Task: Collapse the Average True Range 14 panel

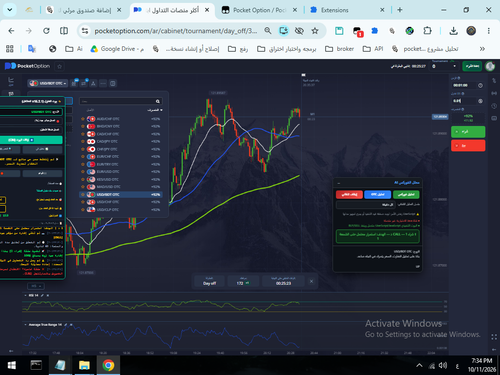Action: click(x=26, y=325)
